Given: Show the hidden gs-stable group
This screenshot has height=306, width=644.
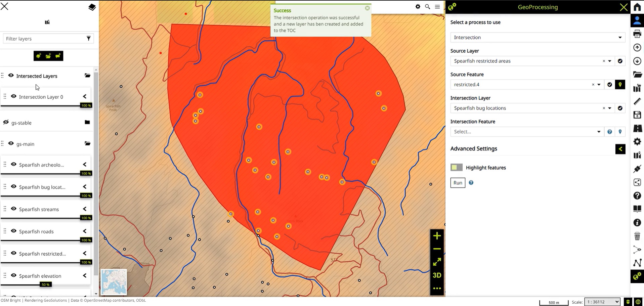Looking at the screenshot, I should point(6,122).
